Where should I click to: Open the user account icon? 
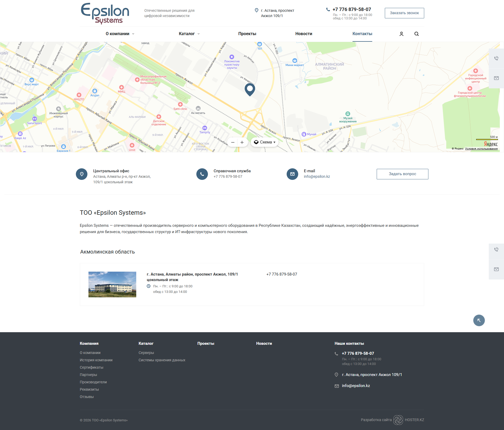[401, 34]
